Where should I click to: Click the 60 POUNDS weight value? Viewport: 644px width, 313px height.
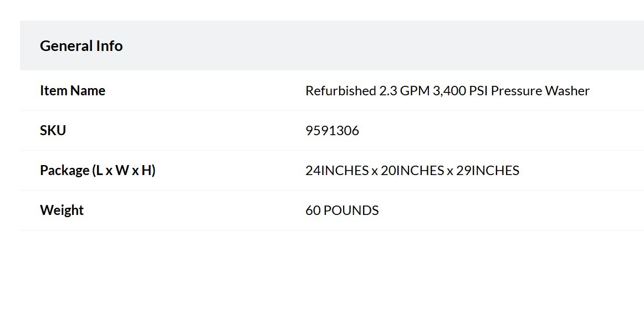click(342, 211)
